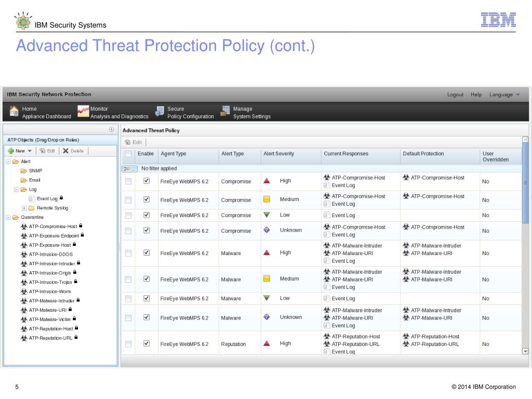Click the Edit button in policy toolbar
This screenshot has width=532, height=399.
[x=134, y=142]
